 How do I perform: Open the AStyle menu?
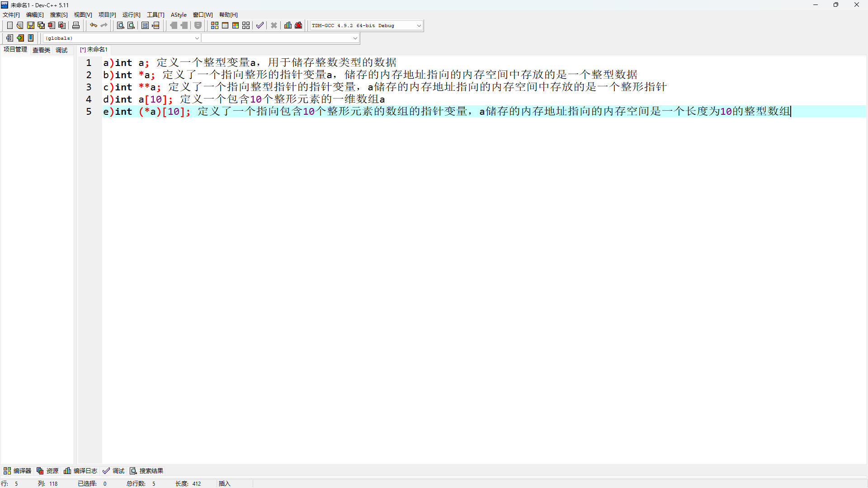(x=179, y=15)
